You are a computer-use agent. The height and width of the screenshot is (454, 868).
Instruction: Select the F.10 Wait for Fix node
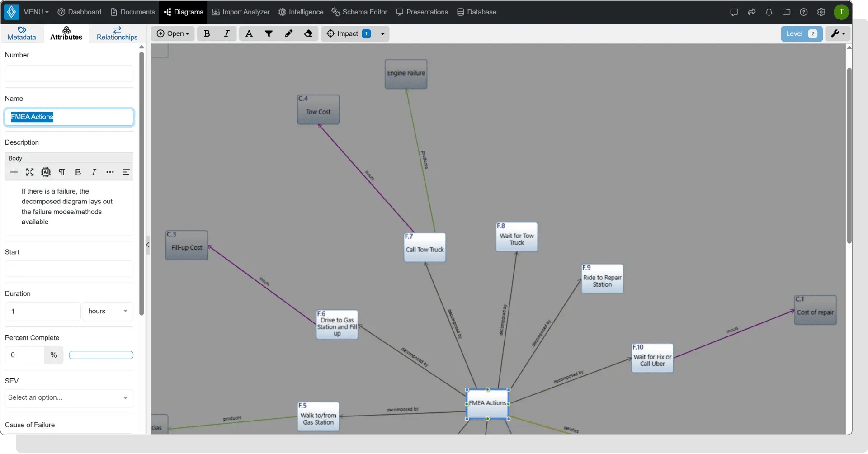652,358
